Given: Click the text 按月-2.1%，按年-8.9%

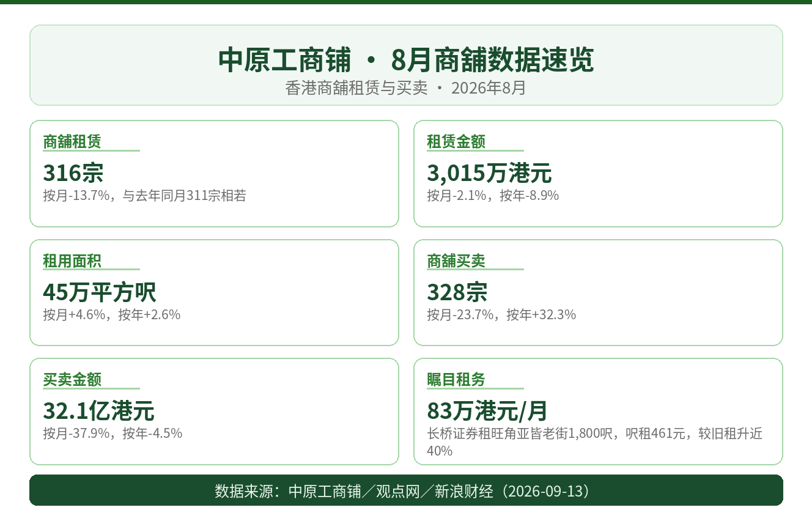Looking at the screenshot, I should point(493,196).
